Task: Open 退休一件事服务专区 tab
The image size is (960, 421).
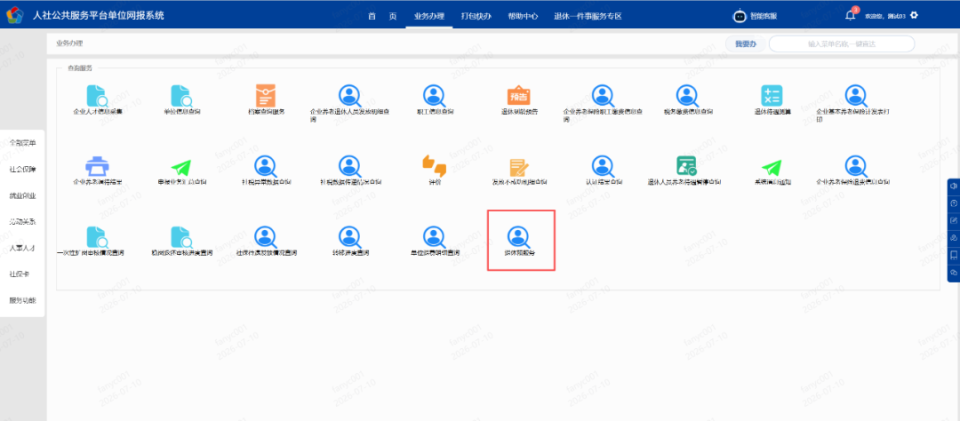Action: [588, 17]
